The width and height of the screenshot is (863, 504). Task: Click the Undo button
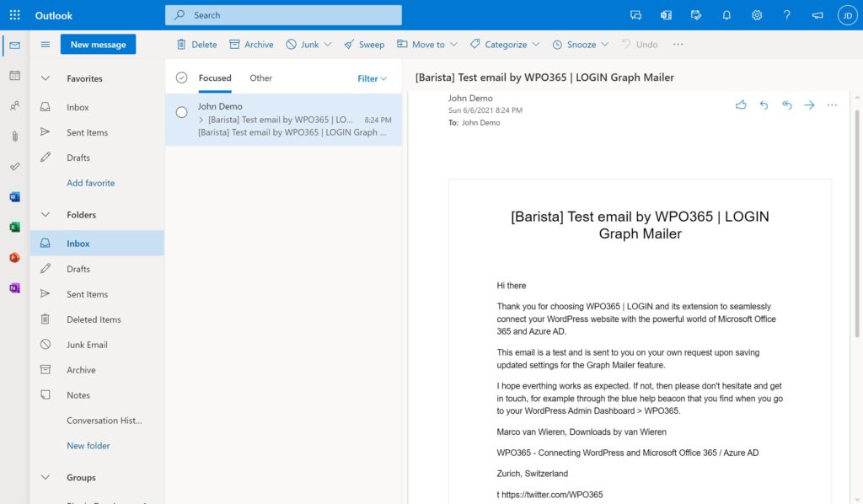point(640,44)
